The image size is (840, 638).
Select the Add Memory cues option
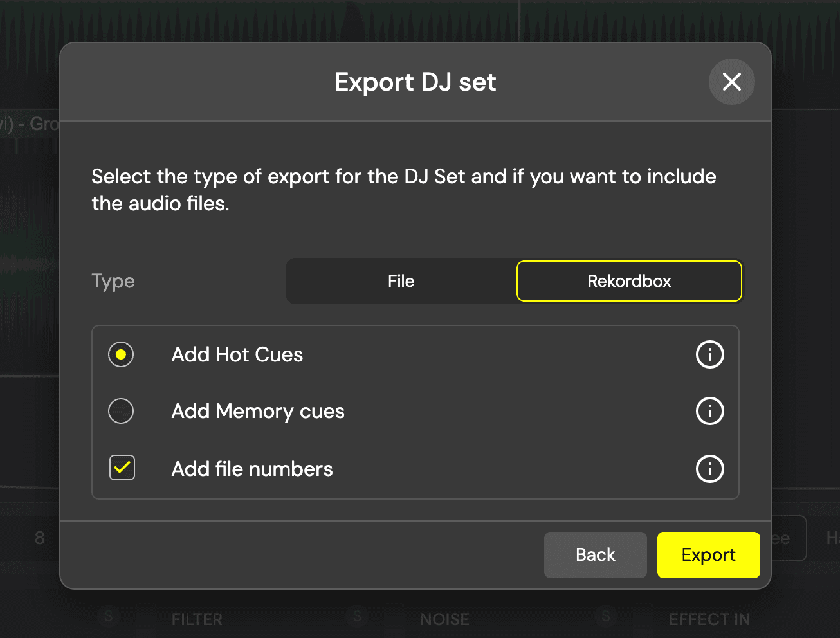point(121,411)
